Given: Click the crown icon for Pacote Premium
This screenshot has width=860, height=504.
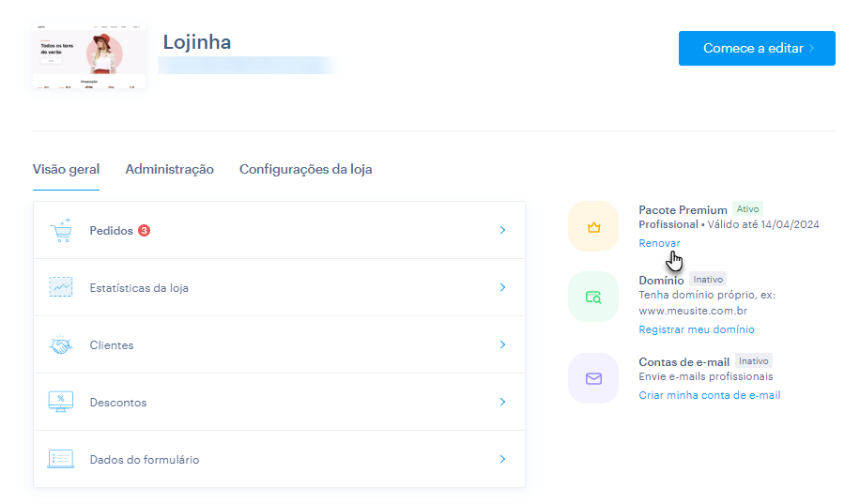Looking at the screenshot, I should pyautogui.click(x=593, y=226).
